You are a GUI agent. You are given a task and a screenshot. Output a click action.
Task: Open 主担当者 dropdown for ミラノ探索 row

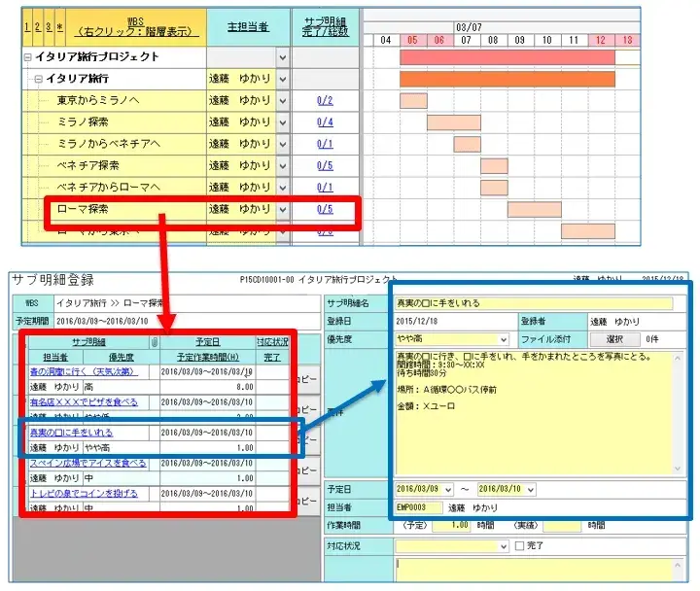click(x=283, y=122)
